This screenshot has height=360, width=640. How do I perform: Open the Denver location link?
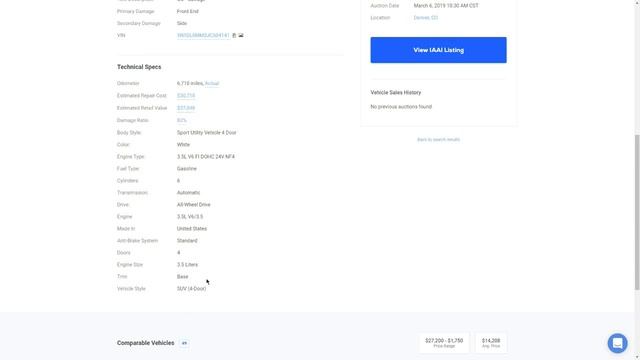(425, 18)
